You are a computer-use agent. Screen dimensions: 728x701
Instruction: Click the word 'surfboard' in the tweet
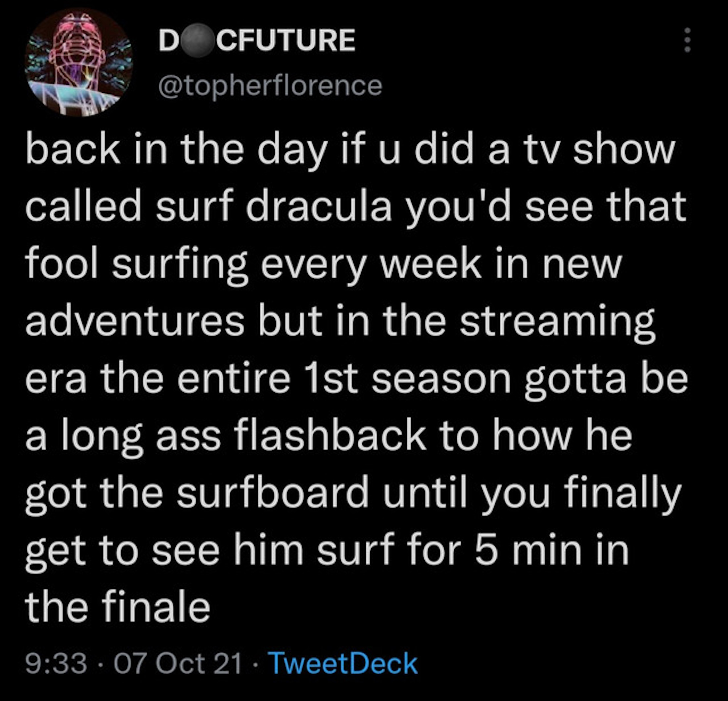tap(273, 494)
